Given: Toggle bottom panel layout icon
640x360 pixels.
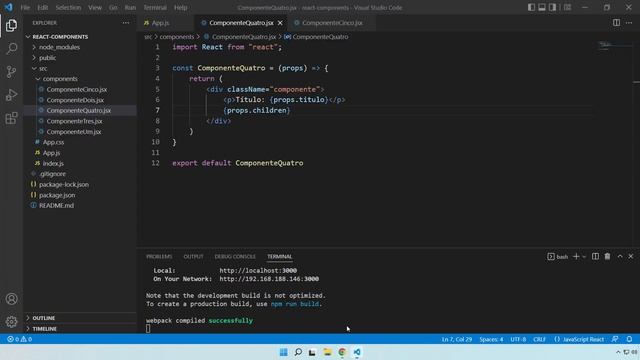Looking at the screenshot, I should [542, 7].
